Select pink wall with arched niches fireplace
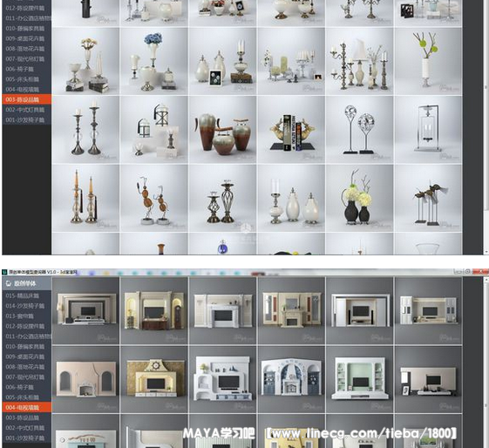489x448 pixels. tap(85, 379)
